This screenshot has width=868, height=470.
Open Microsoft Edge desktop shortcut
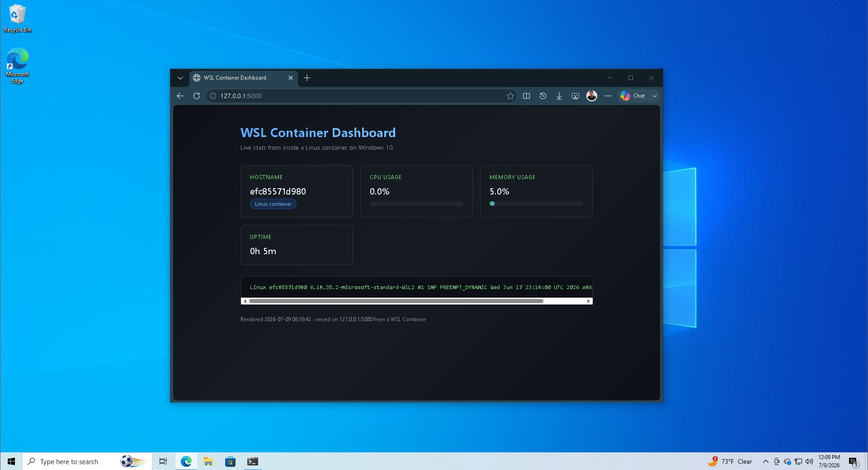(x=17, y=66)
